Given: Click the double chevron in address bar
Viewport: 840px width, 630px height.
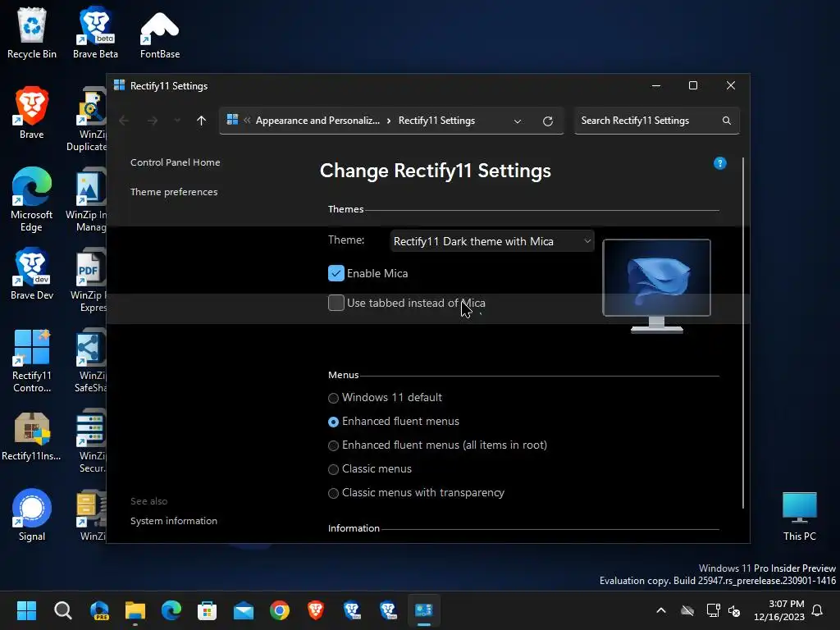Looking at the screenshot, I should pos(247,120).
